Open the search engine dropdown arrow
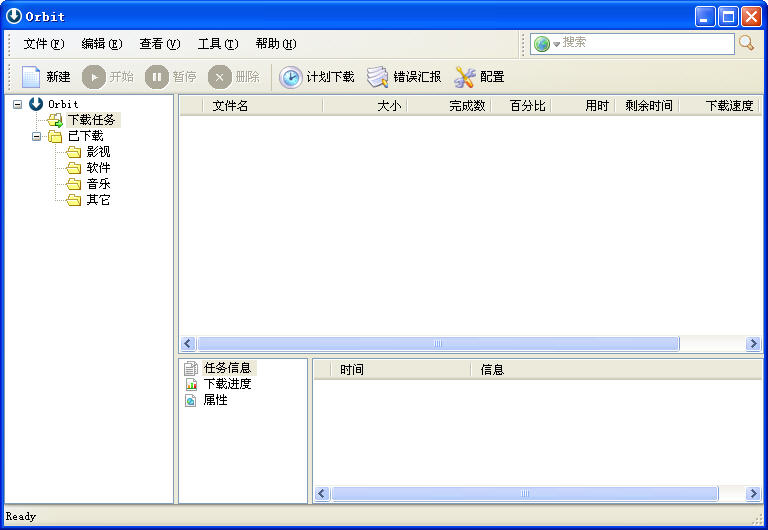The height and width of the screenshot is (530, 768). 556,44
